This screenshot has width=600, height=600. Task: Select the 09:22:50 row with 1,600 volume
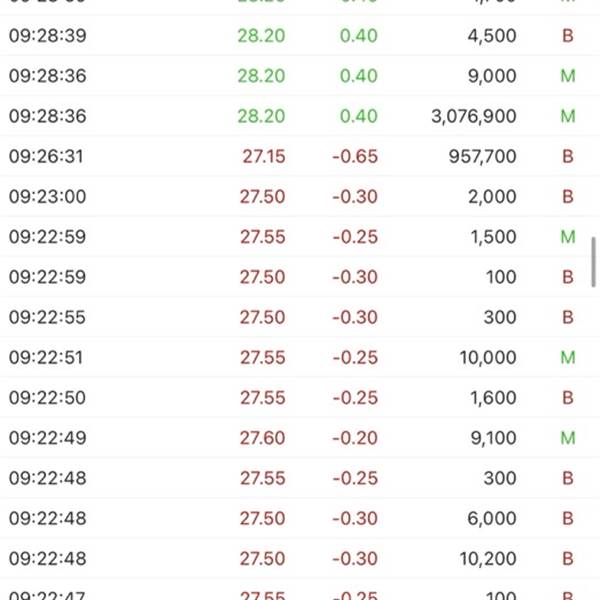300,397
